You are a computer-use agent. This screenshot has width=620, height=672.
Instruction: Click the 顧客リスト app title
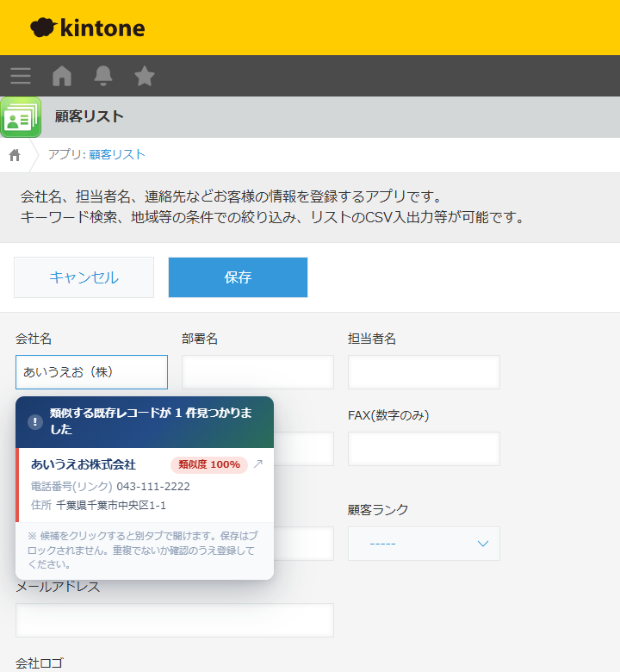click(x=89, y=116)
